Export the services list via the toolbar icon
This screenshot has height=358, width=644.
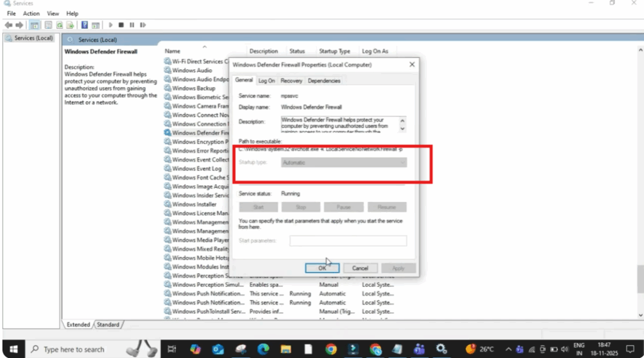click(70, 25)
